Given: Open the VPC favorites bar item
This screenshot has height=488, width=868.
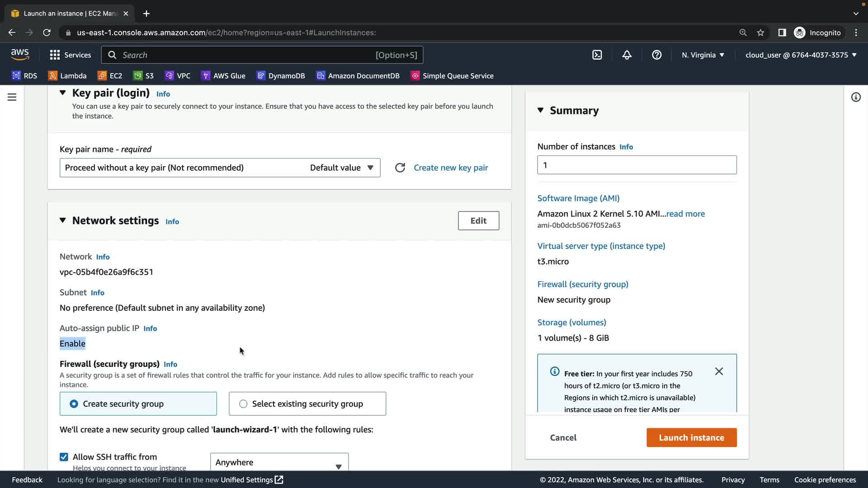Looking at the screenshot, I should pos(178,76).
